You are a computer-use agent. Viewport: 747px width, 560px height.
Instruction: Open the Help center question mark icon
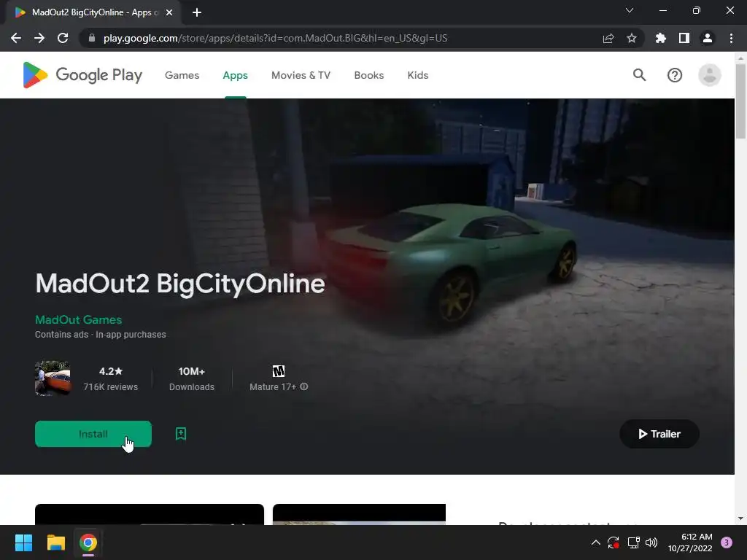pyautogui.click(x=675, y=75)
